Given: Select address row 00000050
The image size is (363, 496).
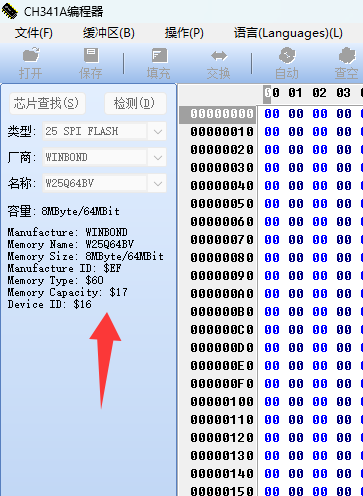Looking at the screenshot, I should pyautogui.click(x=222, y=204).
